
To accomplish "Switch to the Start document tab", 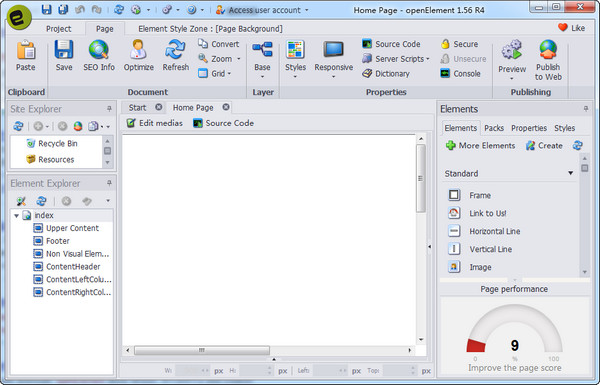I will [x=137, y=108].
